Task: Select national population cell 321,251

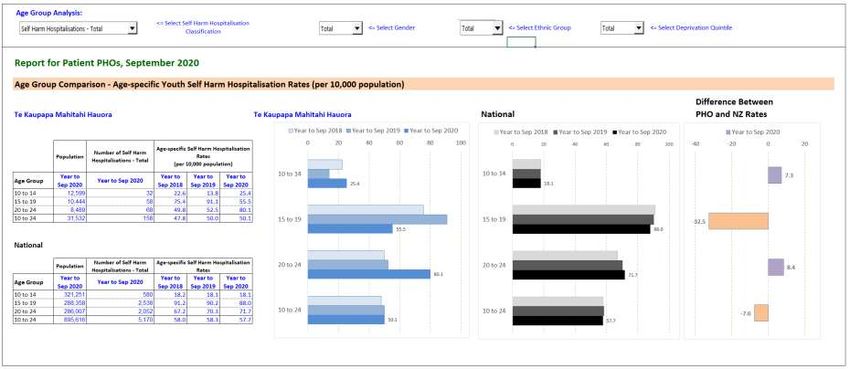Action: coord(70,295)
